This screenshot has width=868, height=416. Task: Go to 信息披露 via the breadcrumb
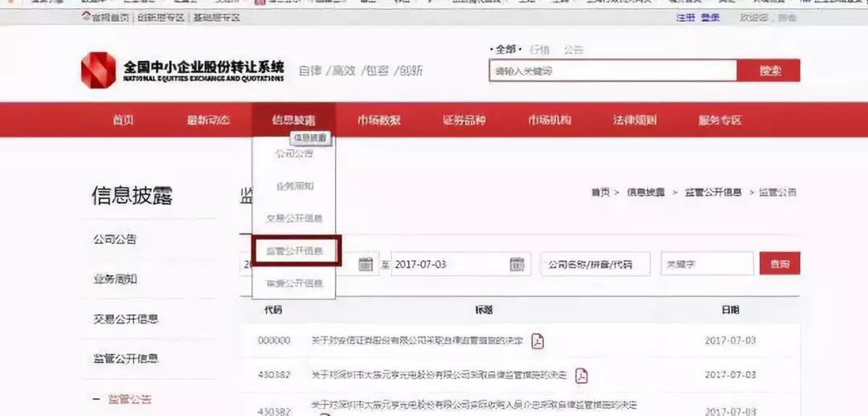(645, 193)
